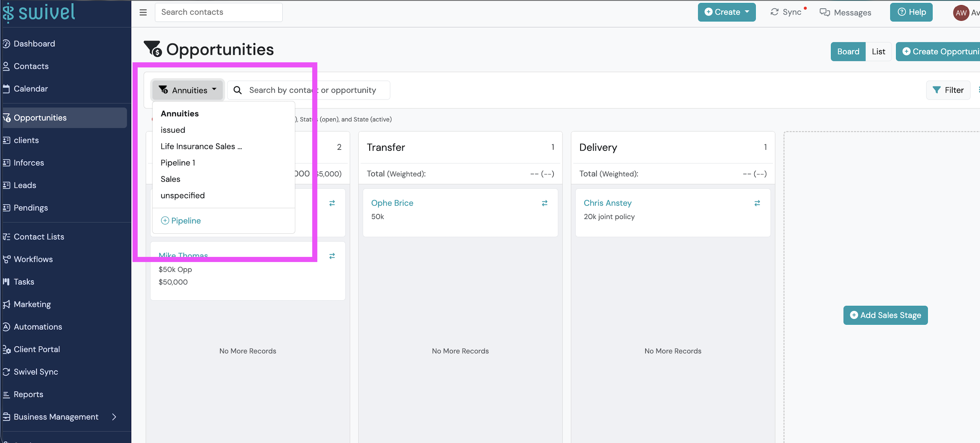The height and width of the screenshot is (443, 980).
Task: Open Marketing in the sidebar
Action: [32, 304]
